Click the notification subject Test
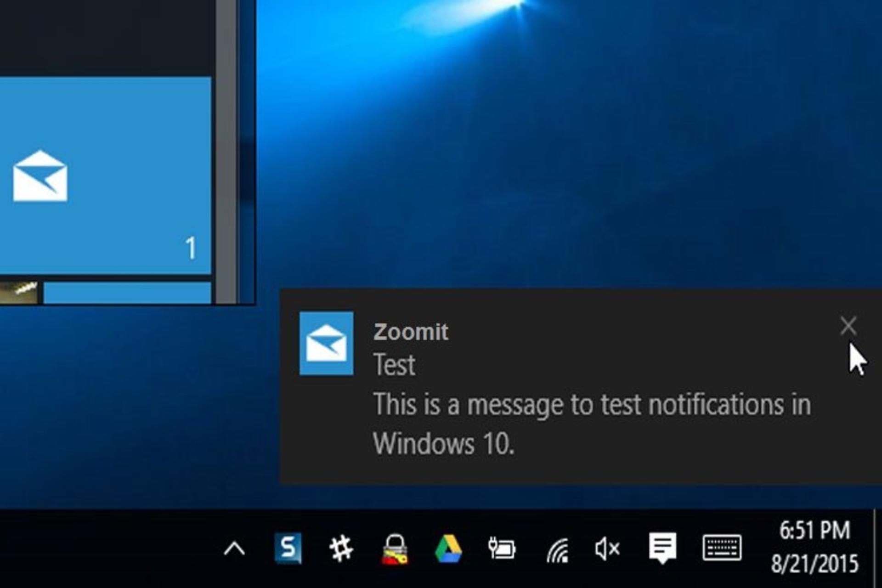This screenshot has height=588, width=882. pos(394,365)
